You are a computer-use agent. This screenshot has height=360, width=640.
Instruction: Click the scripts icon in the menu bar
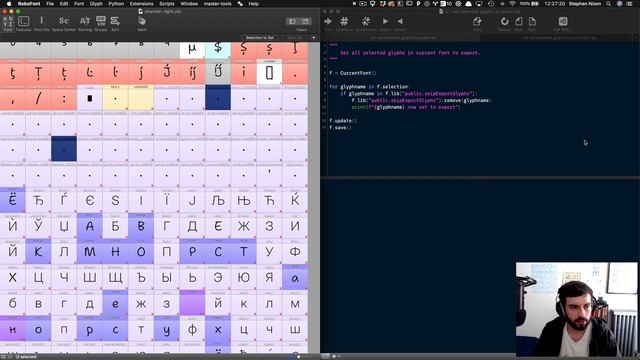coord(240,4)
